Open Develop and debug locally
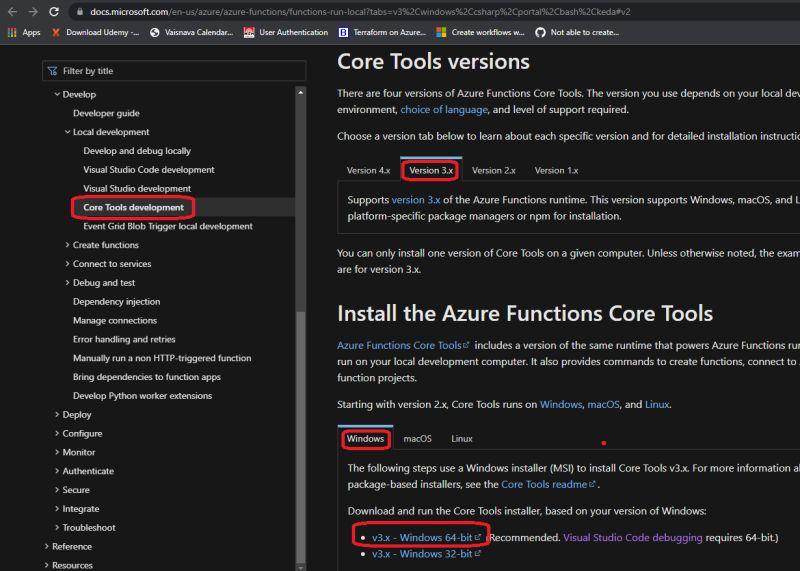 pos(137,151)
